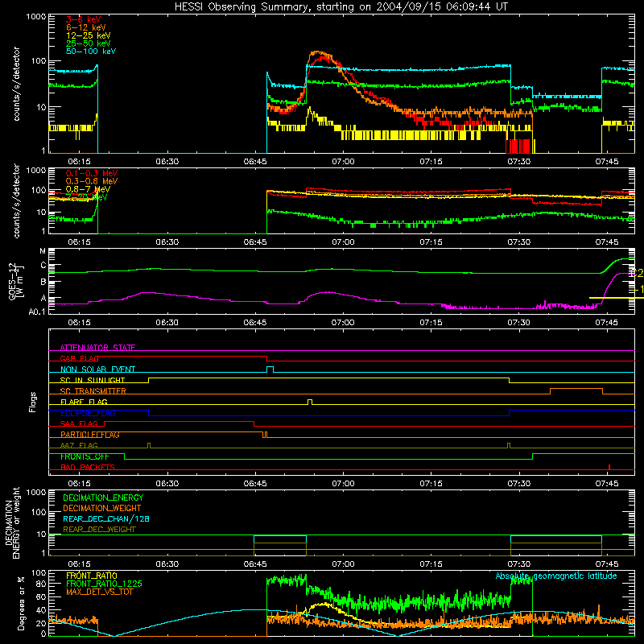Image resolution: width=644 pixels, height=644 pixels.
Task: Select the 3-6 keV legend label
Action: (84, 19)
